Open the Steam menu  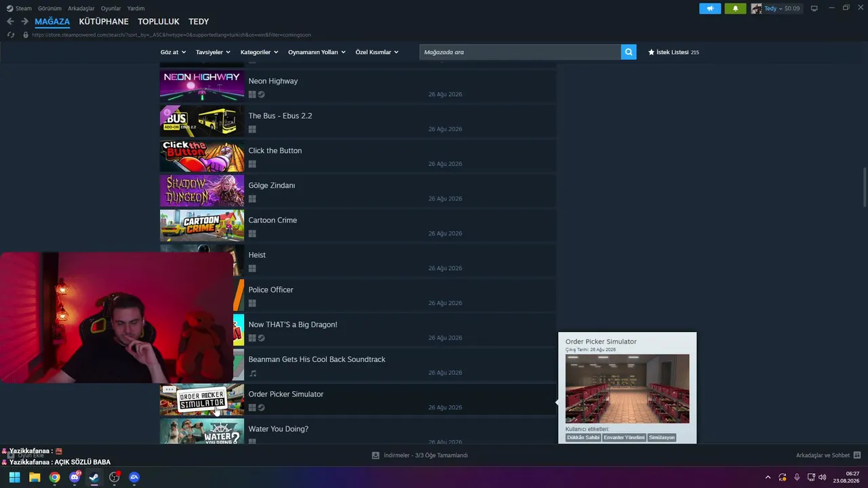coord(24,9)
